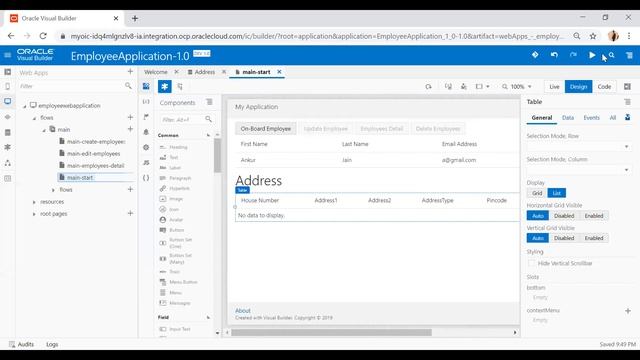This screenshot has height=360, width=640.
Task: Open JS editor icon
Action: [146, 163]
